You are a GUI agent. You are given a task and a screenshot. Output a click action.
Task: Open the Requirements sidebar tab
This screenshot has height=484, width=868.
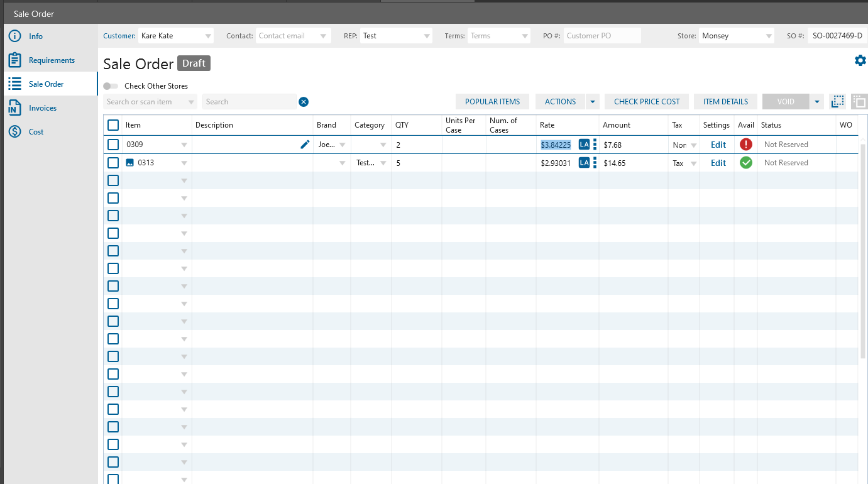52,60
